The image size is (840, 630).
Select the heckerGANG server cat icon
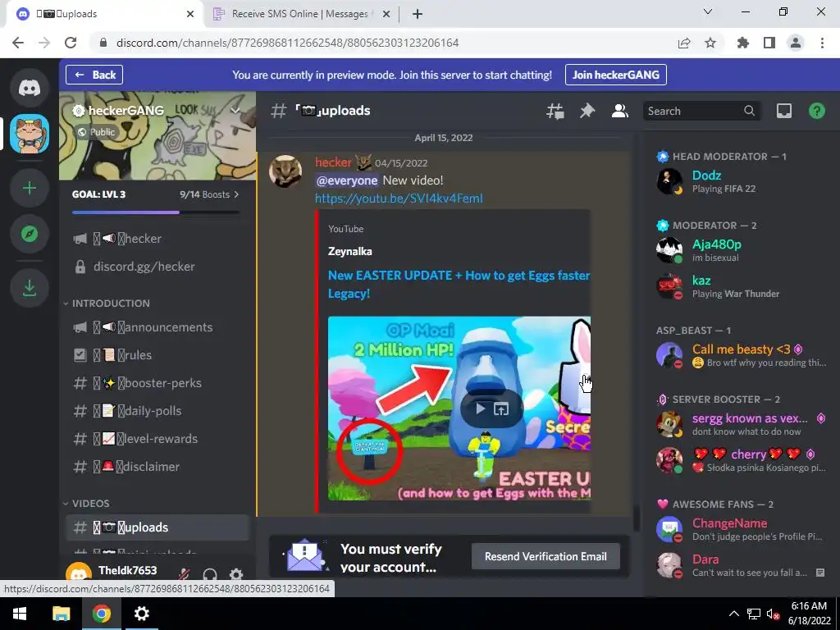pos(30,134)
